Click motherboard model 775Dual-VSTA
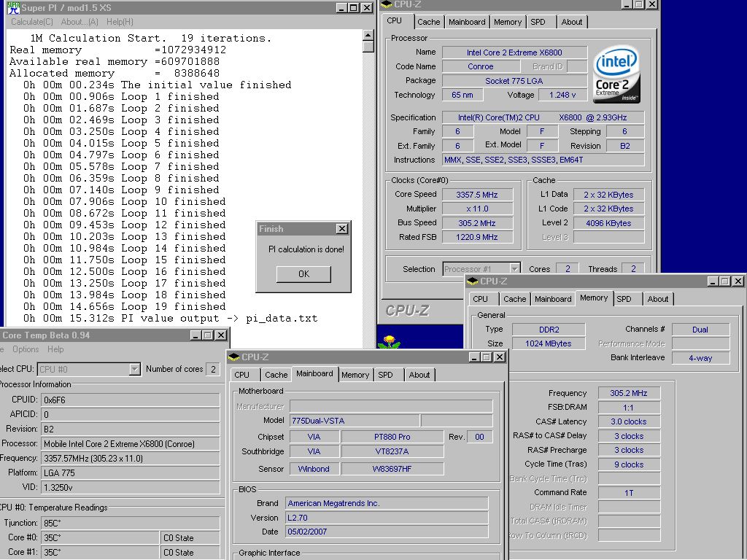Viewport: 747px width, 560px height. (355, 421)
